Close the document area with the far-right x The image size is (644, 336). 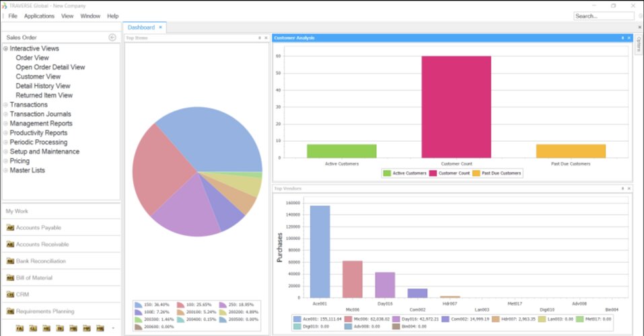click(639, 27)
